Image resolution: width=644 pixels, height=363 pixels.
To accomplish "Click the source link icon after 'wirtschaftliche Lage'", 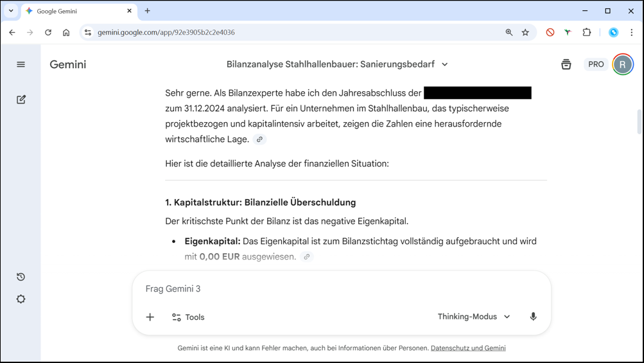I will (x=259, y=139).
